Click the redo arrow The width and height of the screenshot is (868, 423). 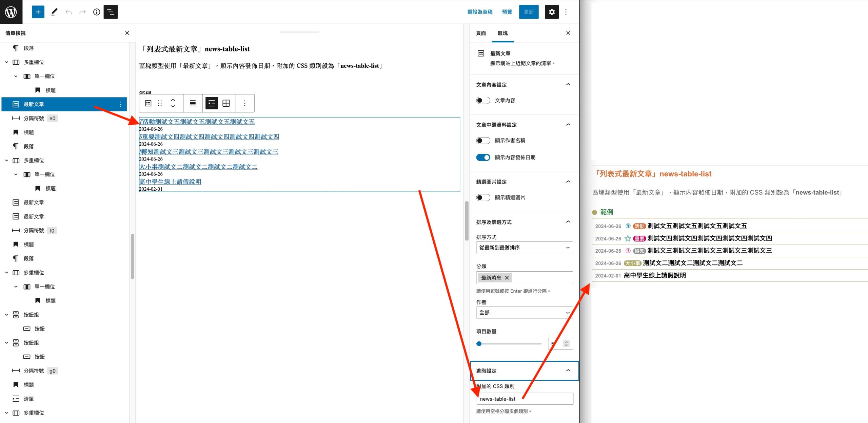[x=82, y=12]
